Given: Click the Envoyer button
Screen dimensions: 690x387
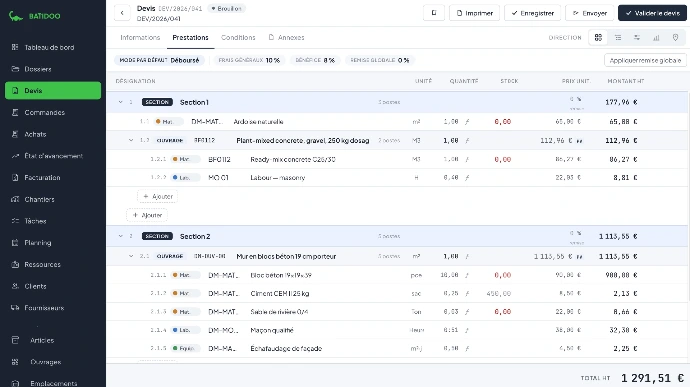Looking at the screenshot, I should coord(590,13).
